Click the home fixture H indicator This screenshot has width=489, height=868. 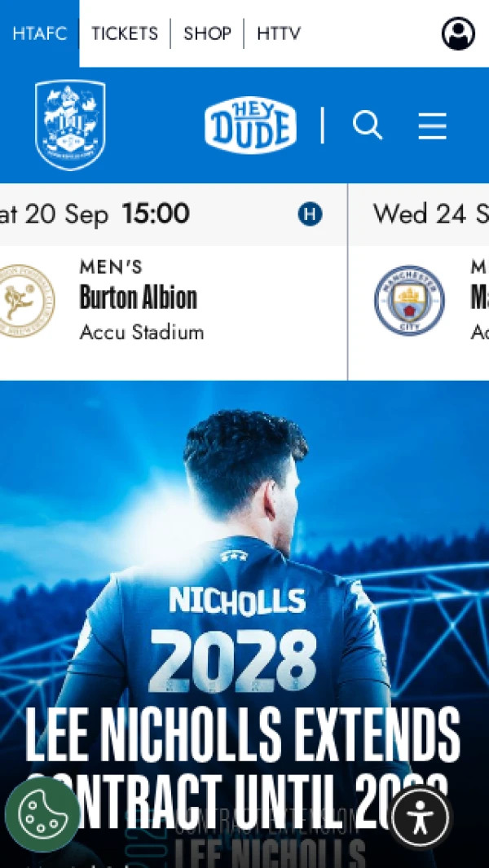point(310,214)
